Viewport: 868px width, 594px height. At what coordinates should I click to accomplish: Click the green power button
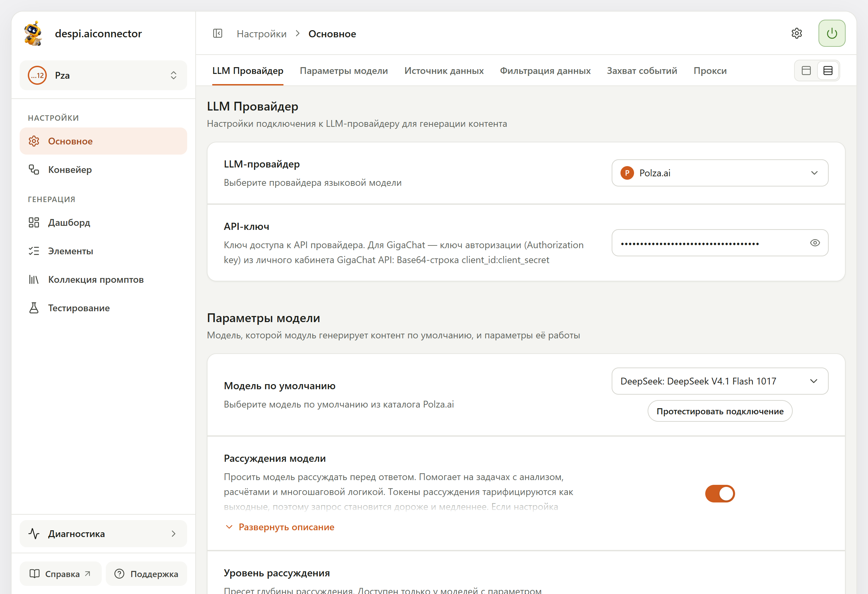[x=832, y=33]
